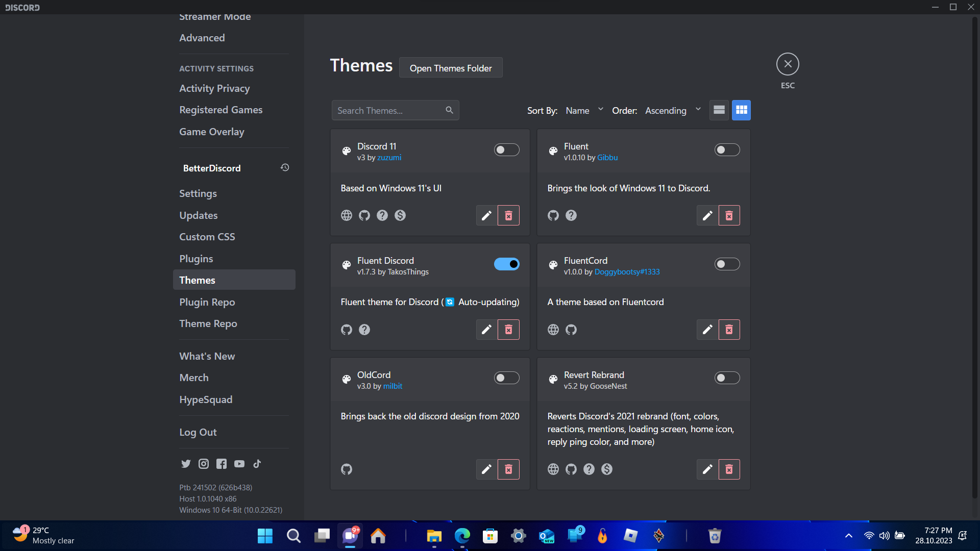Image resolution: width=980 pixels, height=551 pixels.
Task: Open BetterDiscord changelog clock icon
Action: point(284,167)
